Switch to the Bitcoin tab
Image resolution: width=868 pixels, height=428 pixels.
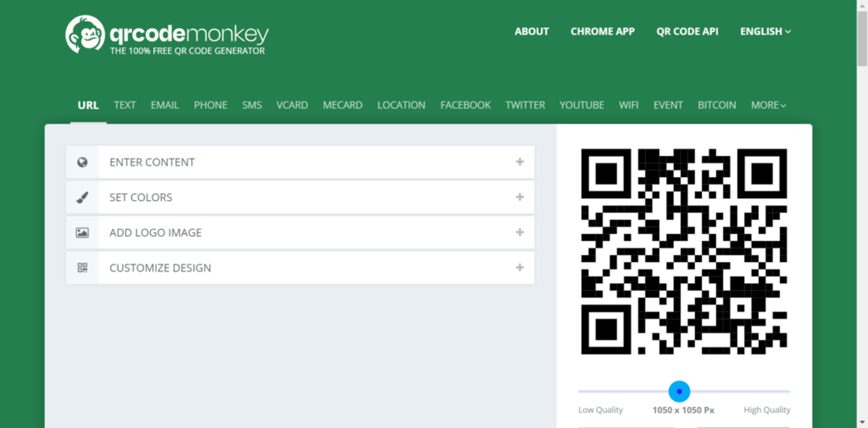717,105
